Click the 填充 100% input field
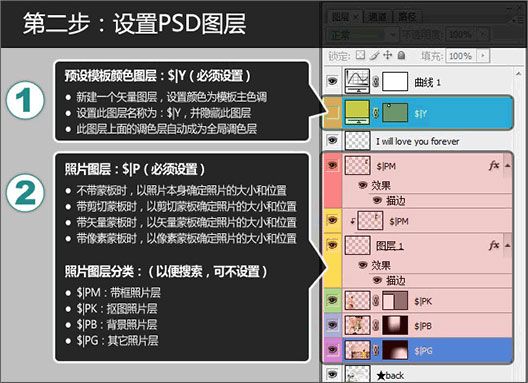 461,56
